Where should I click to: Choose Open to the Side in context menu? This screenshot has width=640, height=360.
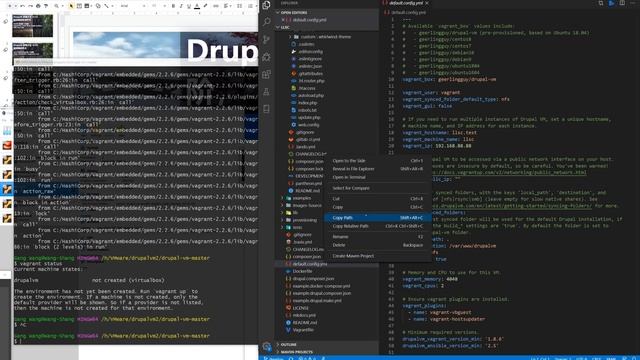[378, 161]
